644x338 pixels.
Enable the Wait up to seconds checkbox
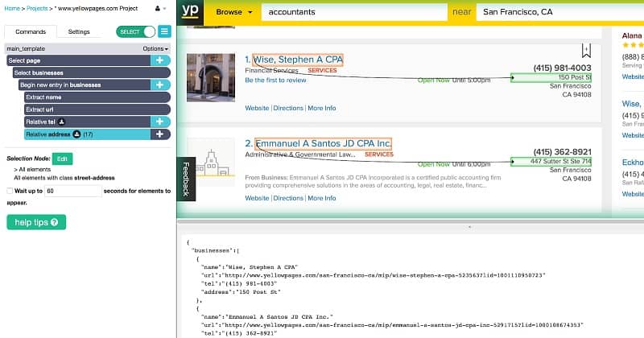(10, 191)
